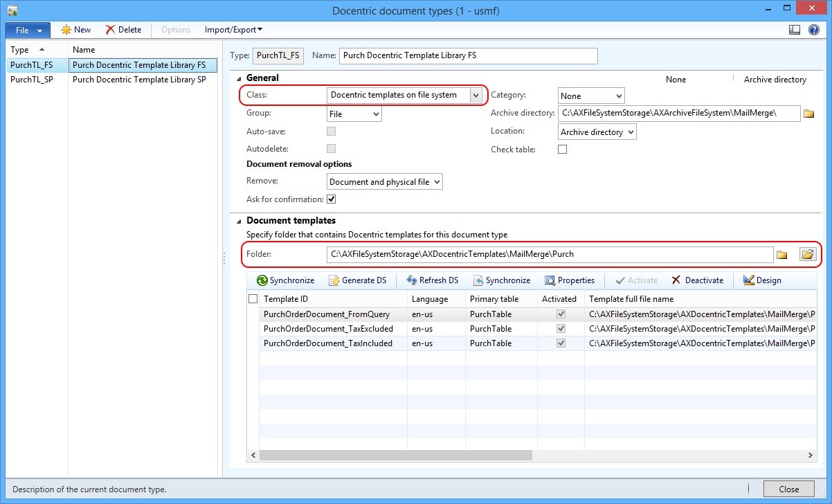
Task: Toggle the Auto-save checkbox
Action: click(332, 131)
